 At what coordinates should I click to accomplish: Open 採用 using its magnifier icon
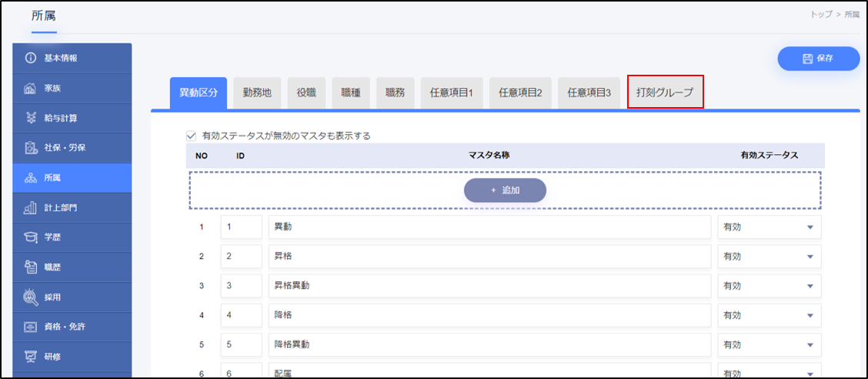[x=31, y=297]
